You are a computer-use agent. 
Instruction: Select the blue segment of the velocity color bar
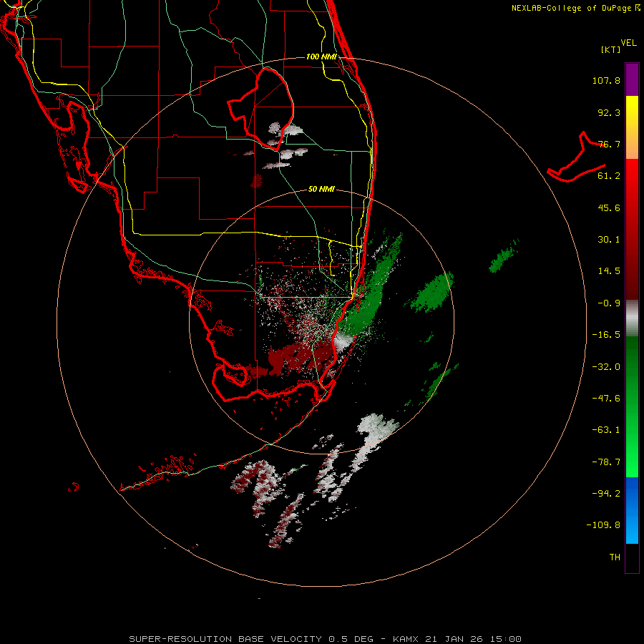632,510
